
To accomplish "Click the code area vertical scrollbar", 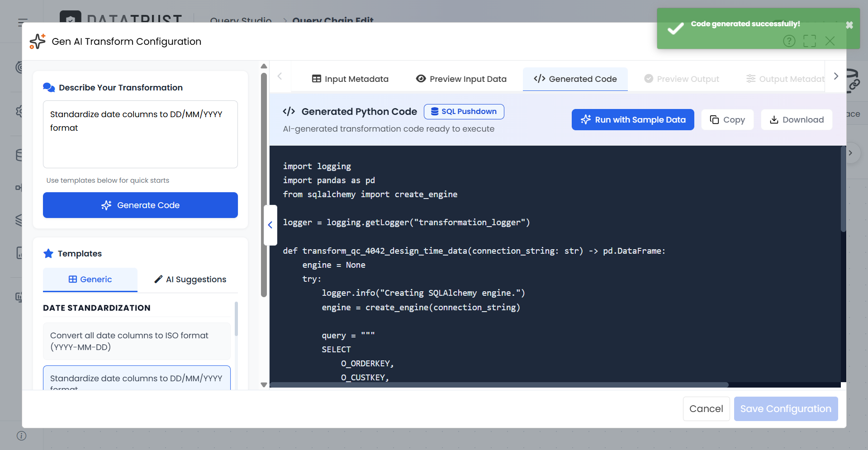I will (x=843, y=189).
